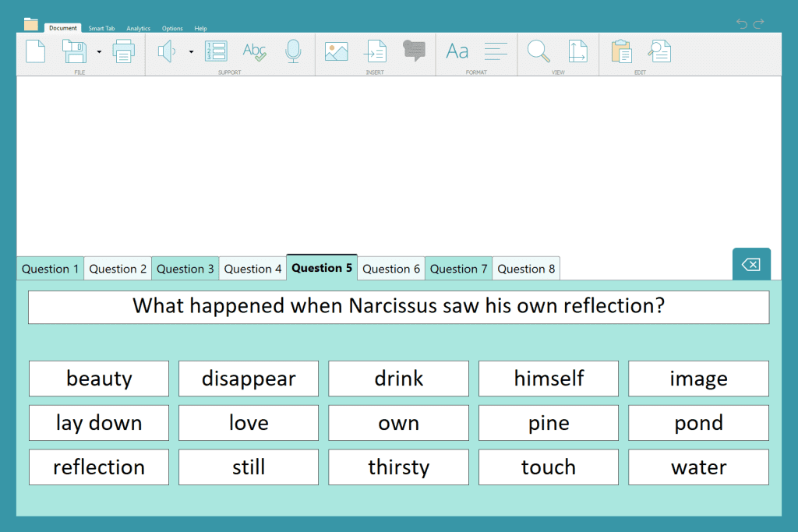Insert the word 'still'

coord(249,467)
